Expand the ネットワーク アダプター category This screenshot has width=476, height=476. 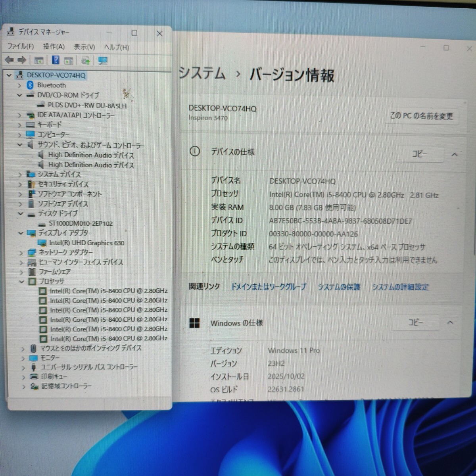tap(21, 253)
